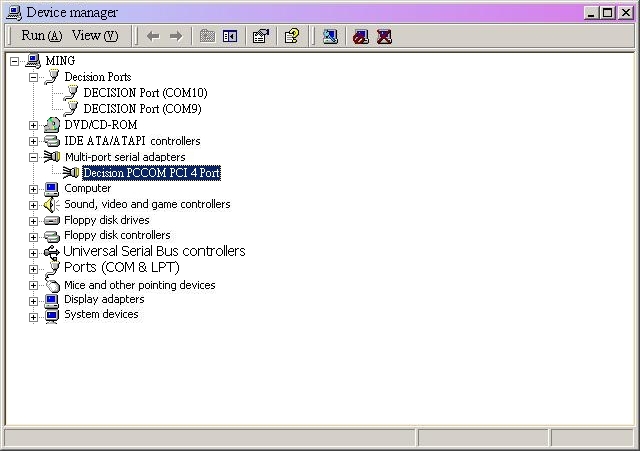Minimize the Device manager window
This screenshot has height=451, width=640.
coord(591,13)
